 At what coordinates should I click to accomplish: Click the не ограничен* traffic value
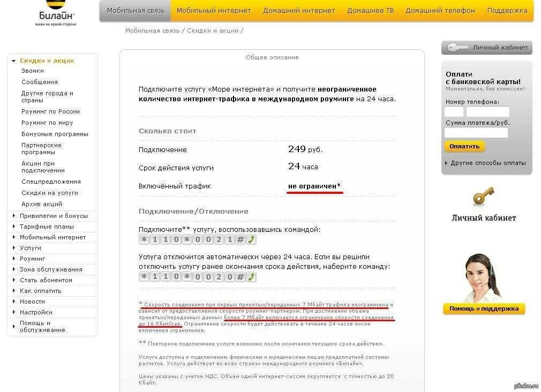tap(314, 186)
